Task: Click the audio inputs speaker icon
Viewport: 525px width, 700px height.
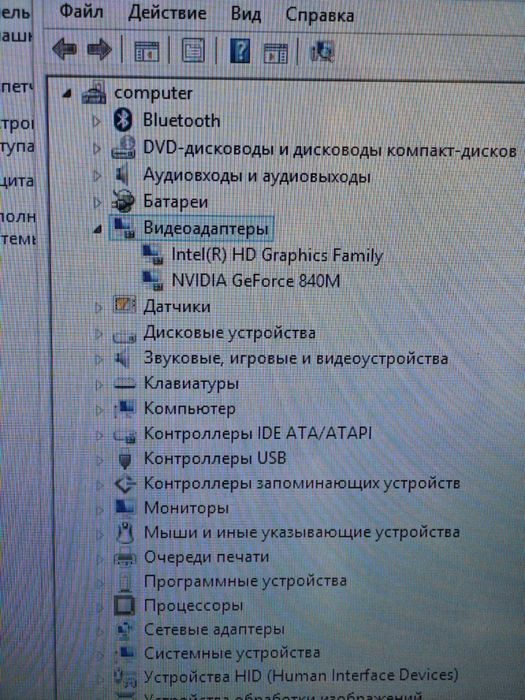Action: pyautogui.click(x=122, y=175)
